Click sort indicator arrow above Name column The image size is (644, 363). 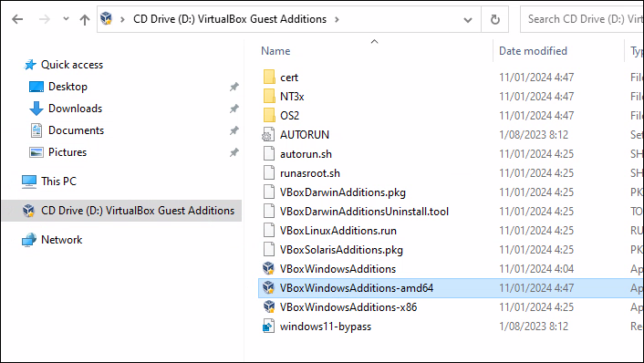point(374,41)
